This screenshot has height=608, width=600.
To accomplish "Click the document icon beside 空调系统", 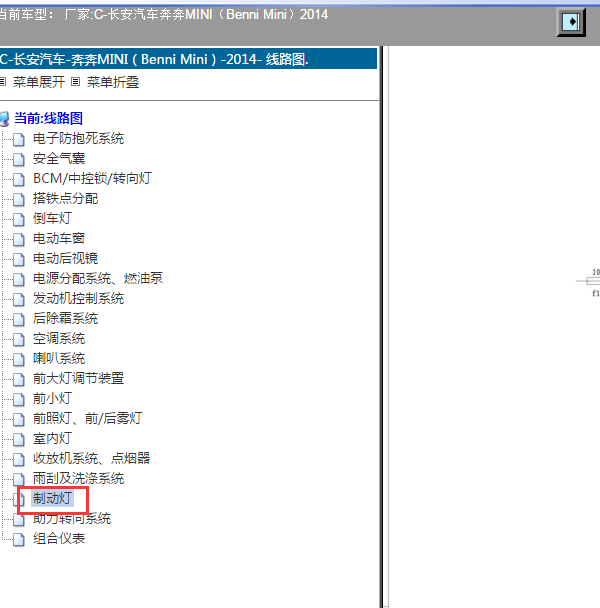I will click(18, 339).
